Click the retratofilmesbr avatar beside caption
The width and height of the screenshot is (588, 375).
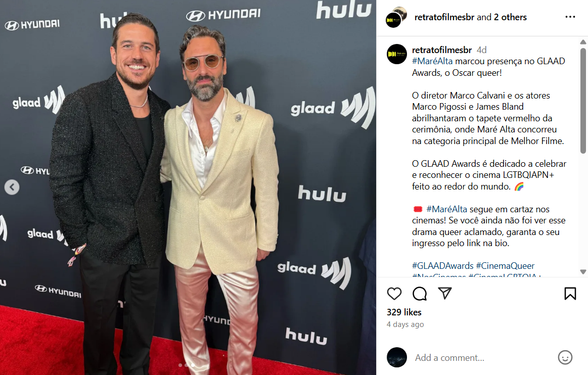click(x=397, y=54)
